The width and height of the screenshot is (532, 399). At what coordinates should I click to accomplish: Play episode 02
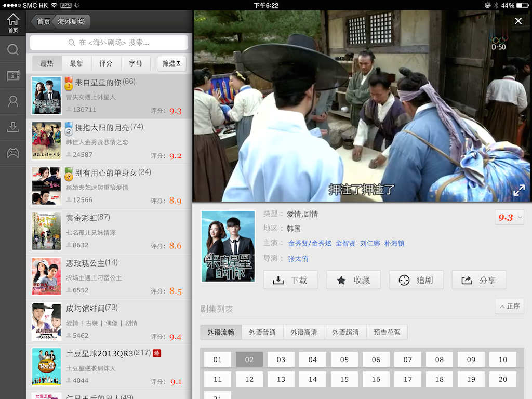pos(249,360)
